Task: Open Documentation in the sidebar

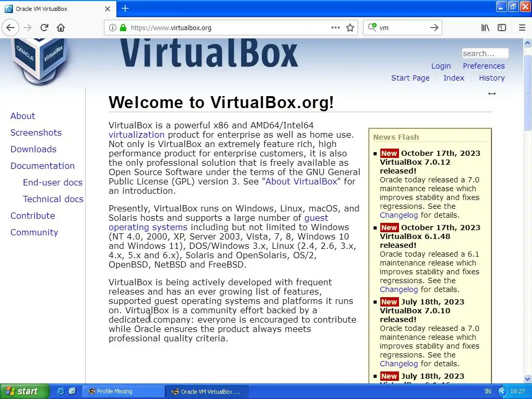Action: pyautogui.click(x=43, y=166)
